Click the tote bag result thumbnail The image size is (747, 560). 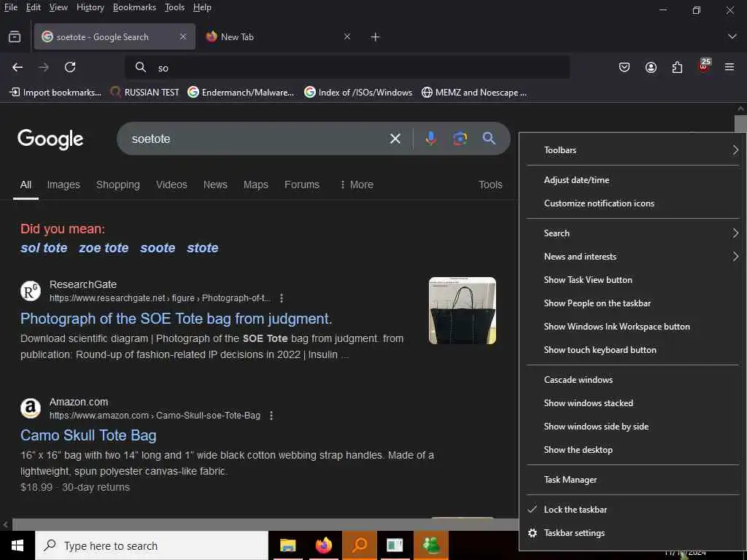click(462, 311)
